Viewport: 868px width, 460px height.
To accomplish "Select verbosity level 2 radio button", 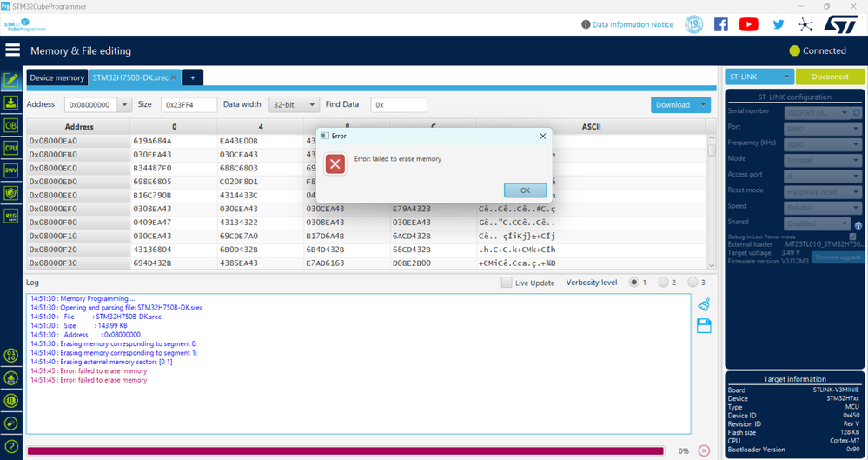I will click(x=663, y=283).
